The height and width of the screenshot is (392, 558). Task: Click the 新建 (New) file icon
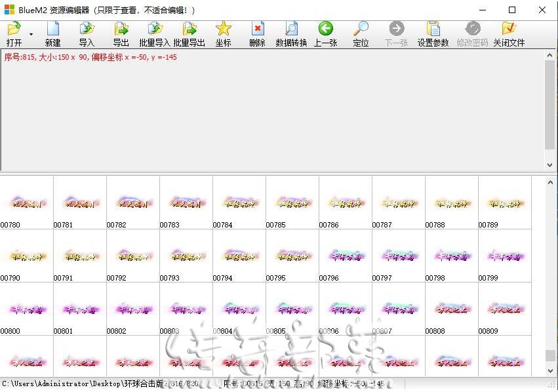(52, 29)
